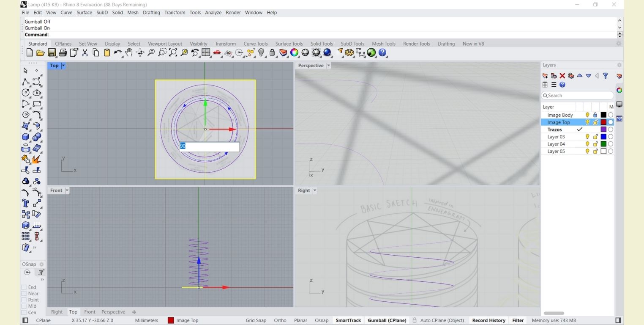
Task: Toggle the Mid osnap checkbox
Action: click(24, 306)
